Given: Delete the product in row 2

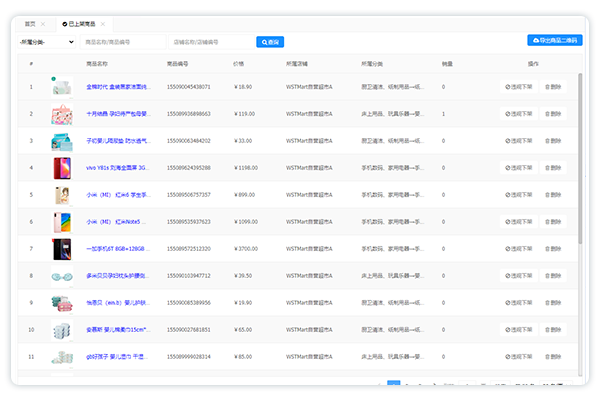Looking at the screenshot, I should [553, 114].
